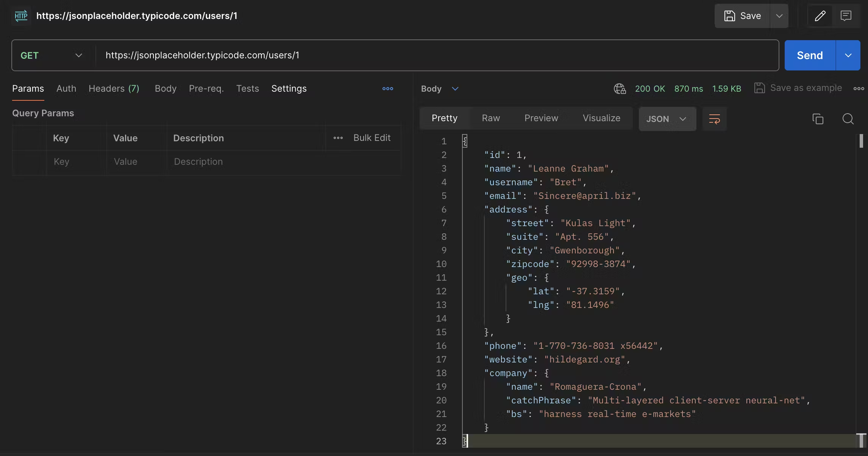This screenshot has height=456, width=868.
Task: Click the 1.59 KB response size
Action: tap(726, 89)
